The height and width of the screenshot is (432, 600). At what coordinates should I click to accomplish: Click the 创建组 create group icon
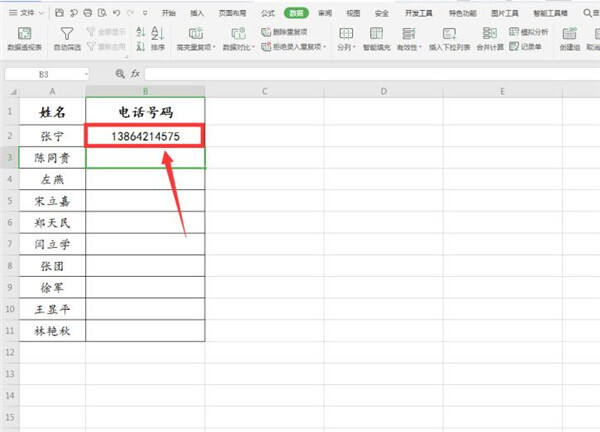(569, 33)
